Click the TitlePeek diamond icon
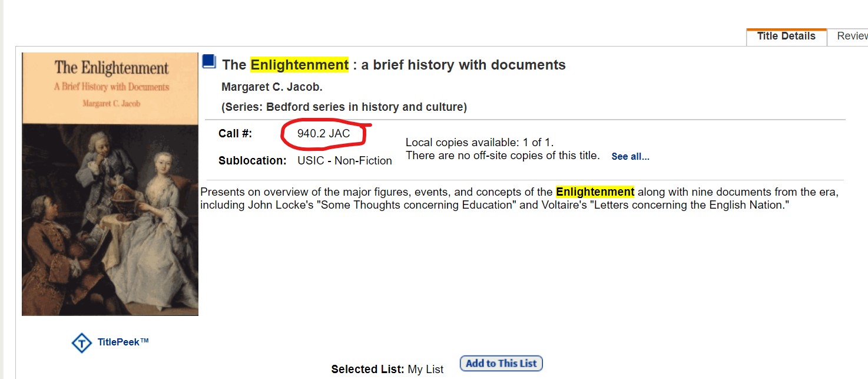Image resolution: width=868 pixels, height=379 pixels. (x=81, y=343)
